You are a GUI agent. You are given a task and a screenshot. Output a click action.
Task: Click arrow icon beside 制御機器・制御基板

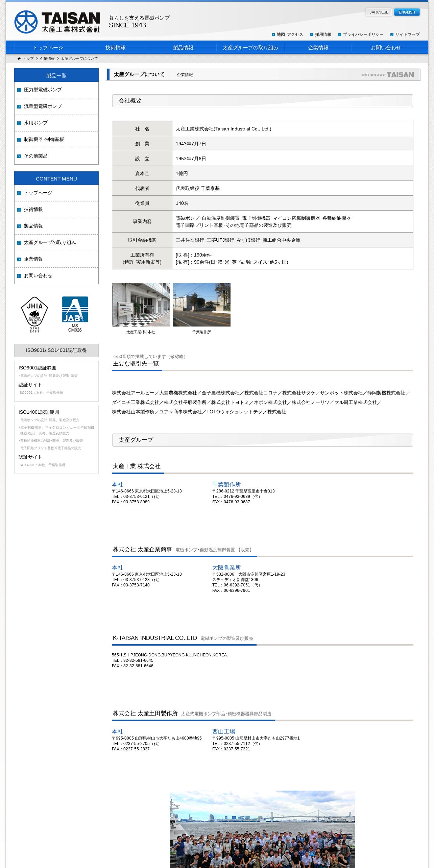click(19, 140)
